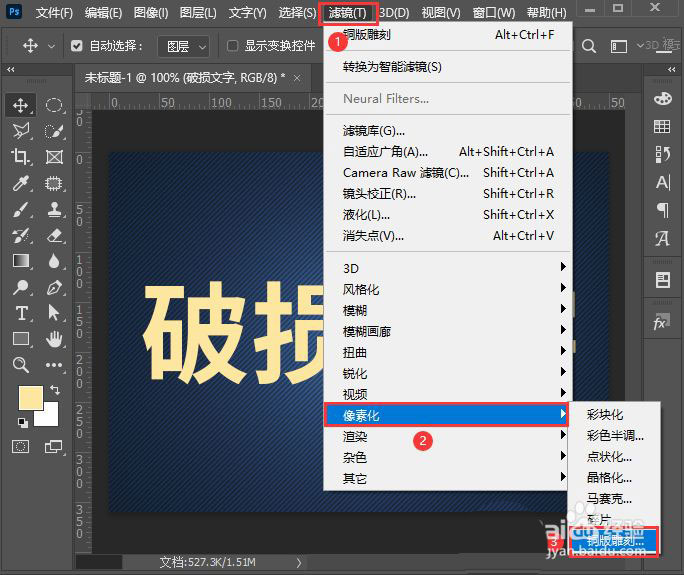Select the Blur tool
Viewport: 684px width, 575px height.
[x=54, y=261]
